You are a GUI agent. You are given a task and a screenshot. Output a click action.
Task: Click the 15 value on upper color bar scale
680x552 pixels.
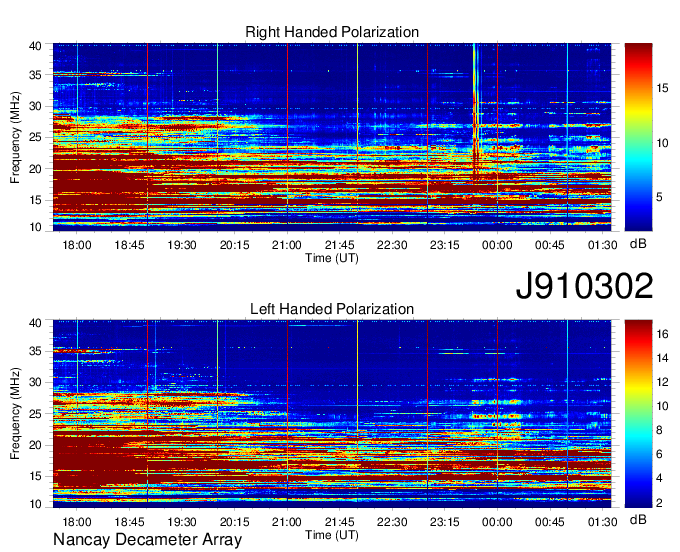[x=662, y=88]
